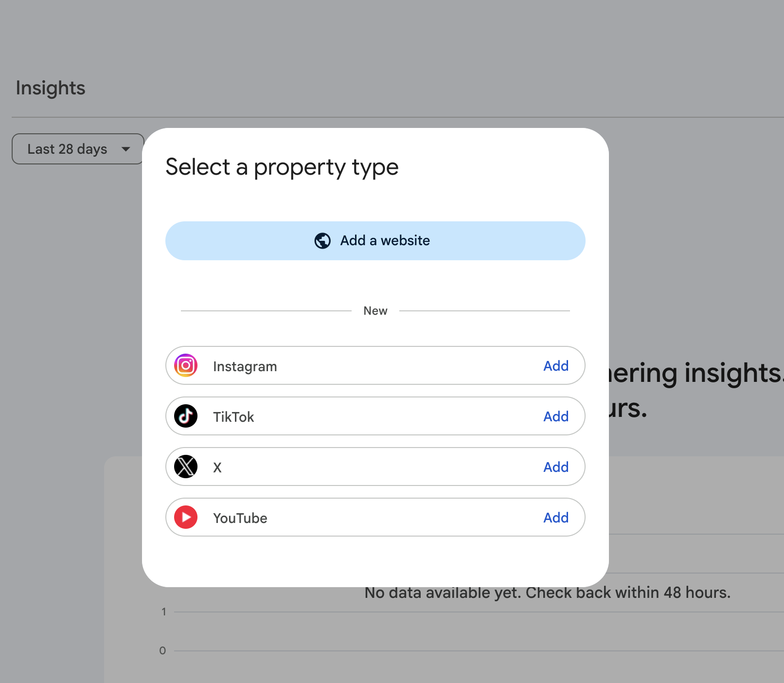Add a TikTok property
The image size is (784, 683).
pyautogui.click(x=556, y=416)
